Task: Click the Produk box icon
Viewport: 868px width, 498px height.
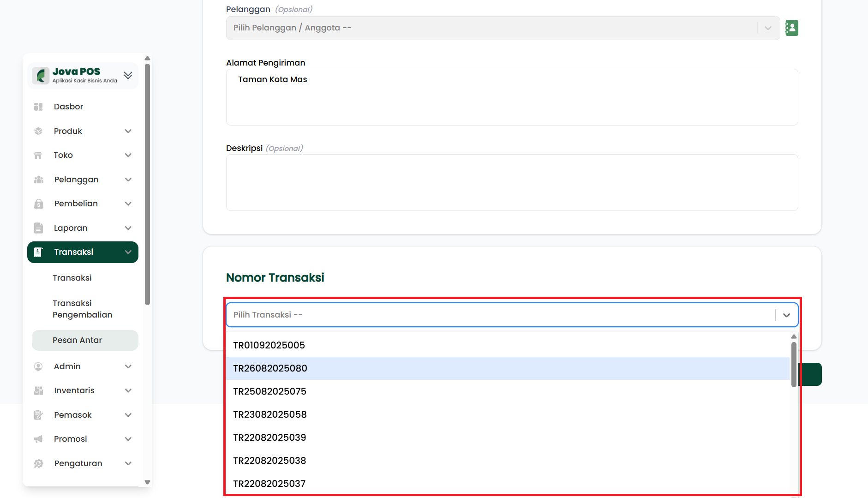Action: click(38, 131)
